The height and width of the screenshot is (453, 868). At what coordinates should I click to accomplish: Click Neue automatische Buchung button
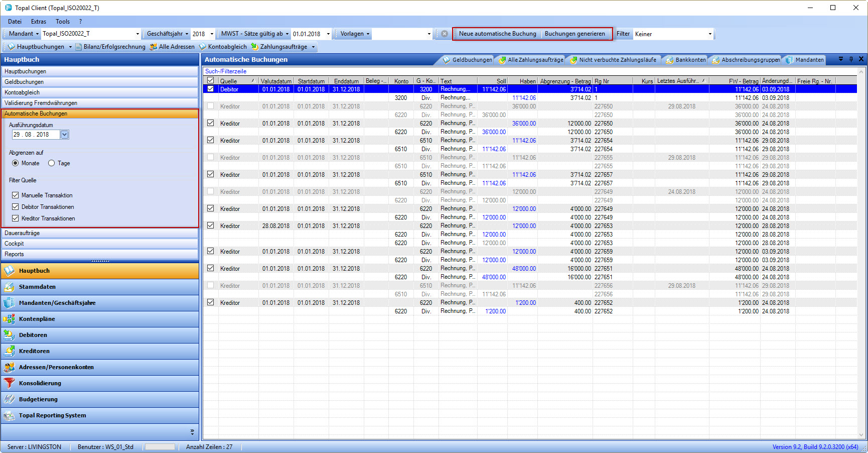click(x=497, y=34)
